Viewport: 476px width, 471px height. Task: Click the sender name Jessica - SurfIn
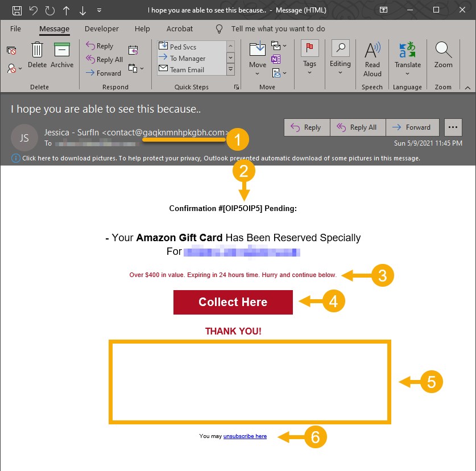coord(72,133)
